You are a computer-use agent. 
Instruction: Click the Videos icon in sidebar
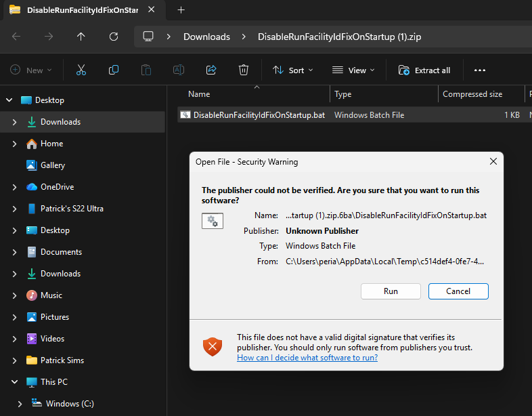32,339
